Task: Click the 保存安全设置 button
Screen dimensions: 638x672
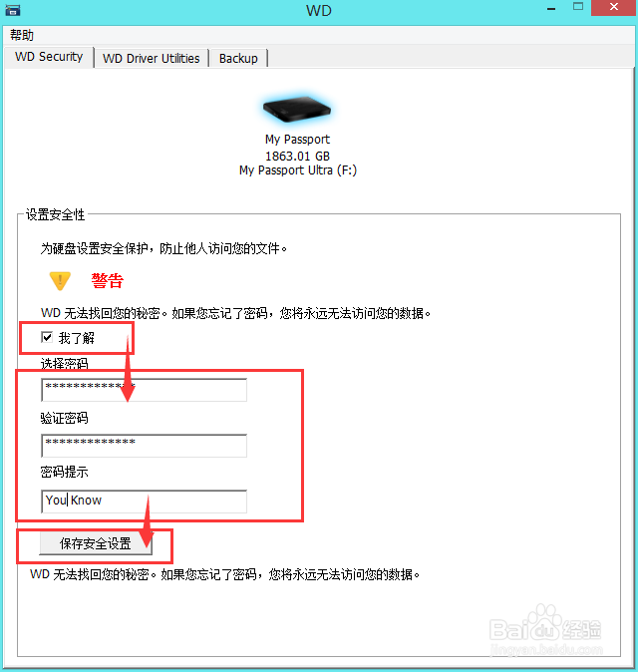Action: coord(96,543)
